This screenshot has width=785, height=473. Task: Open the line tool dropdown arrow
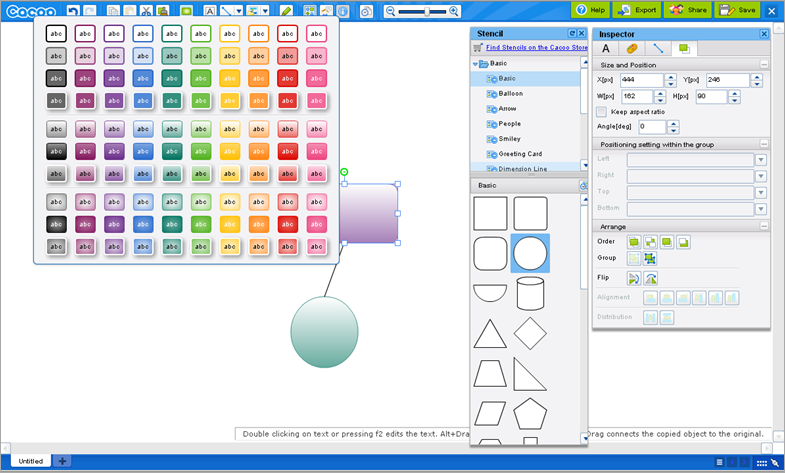(x=238, y=10)
